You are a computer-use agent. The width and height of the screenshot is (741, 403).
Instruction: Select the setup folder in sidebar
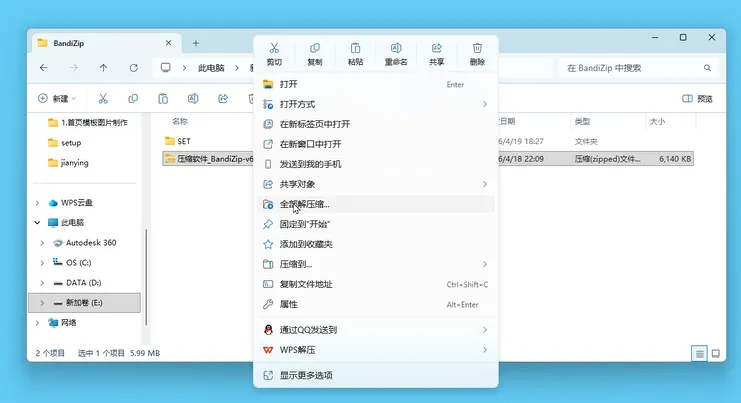pyautogui.click(x=65, y=143)
